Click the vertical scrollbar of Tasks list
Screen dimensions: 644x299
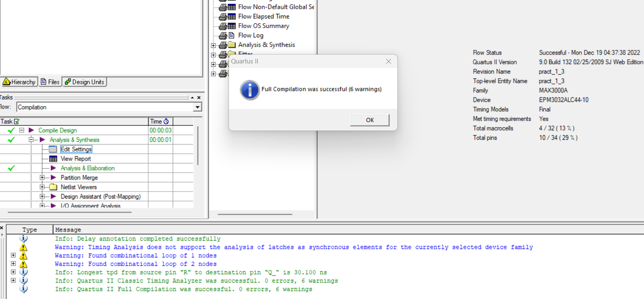coord(197,145)
